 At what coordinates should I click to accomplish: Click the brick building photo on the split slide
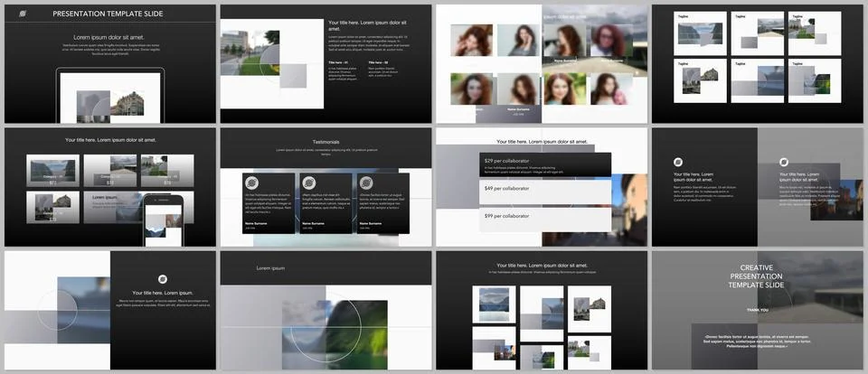[836, 200]
